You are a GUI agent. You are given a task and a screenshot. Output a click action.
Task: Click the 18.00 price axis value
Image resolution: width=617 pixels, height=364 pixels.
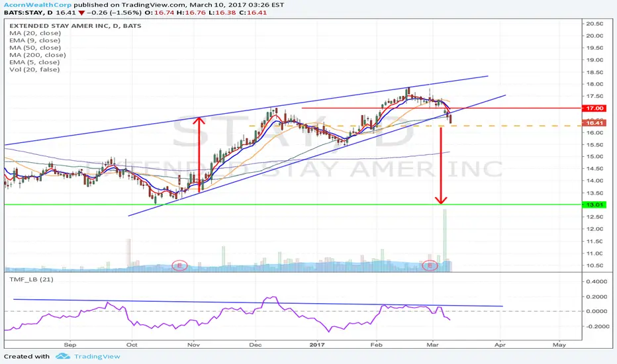pyautogui.click(x=594, y=84)
